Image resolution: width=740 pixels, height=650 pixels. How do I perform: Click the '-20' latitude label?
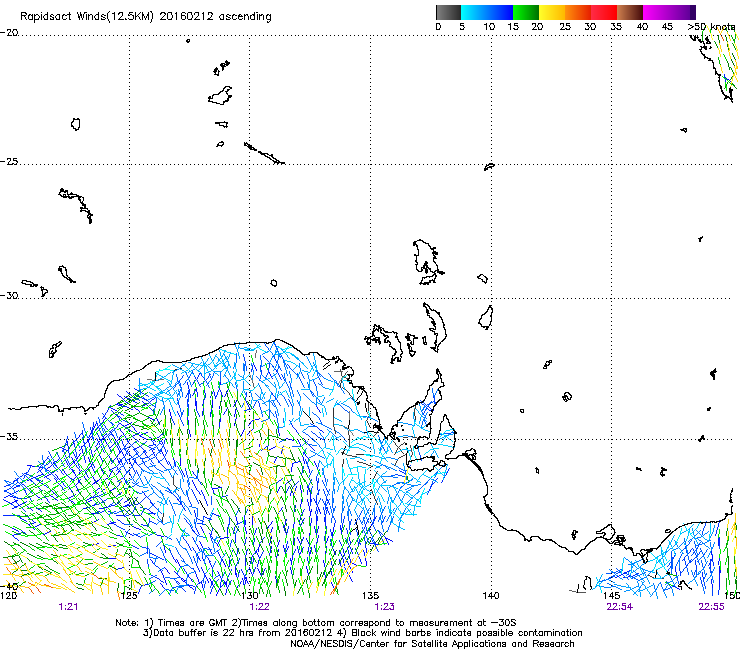coord(9,33)
